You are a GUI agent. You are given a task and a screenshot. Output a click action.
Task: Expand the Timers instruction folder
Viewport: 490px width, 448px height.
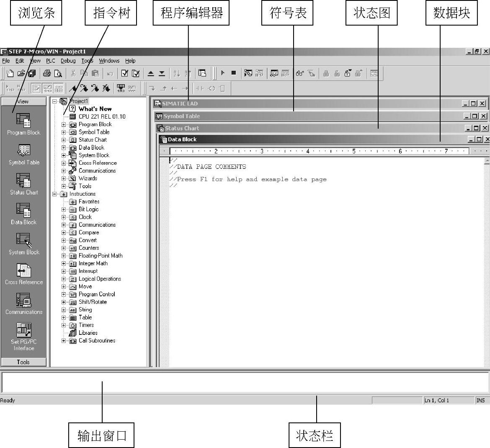coord(64,325)
